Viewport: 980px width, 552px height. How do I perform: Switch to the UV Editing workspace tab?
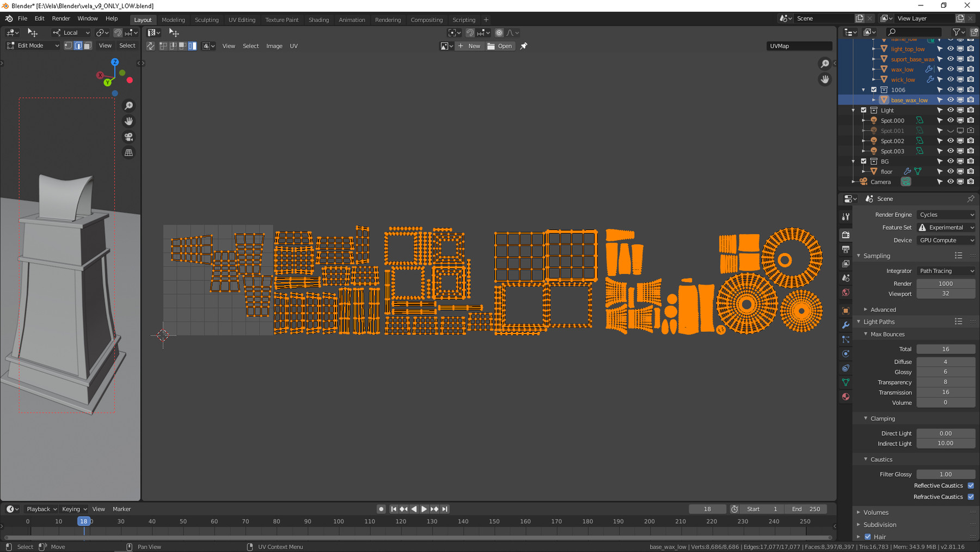tap(242, 20)
